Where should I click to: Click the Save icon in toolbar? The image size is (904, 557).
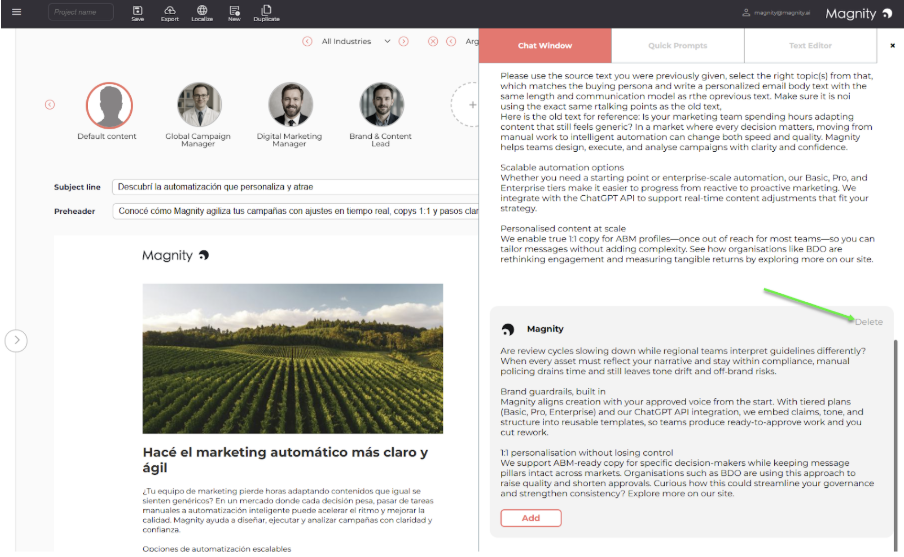coord(137,13)
